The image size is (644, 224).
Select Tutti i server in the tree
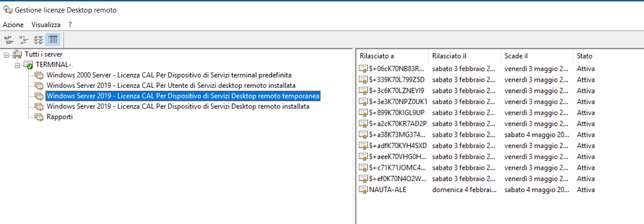click(44, 54)
